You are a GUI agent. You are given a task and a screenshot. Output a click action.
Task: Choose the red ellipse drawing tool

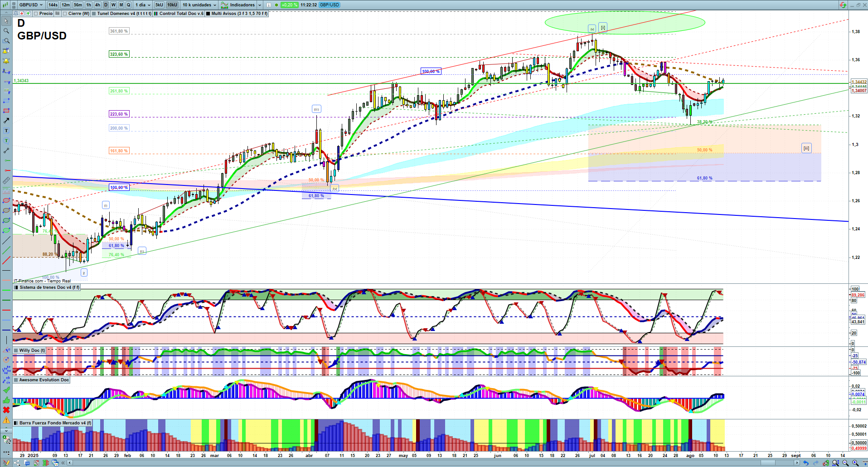(x=6, y=200)
